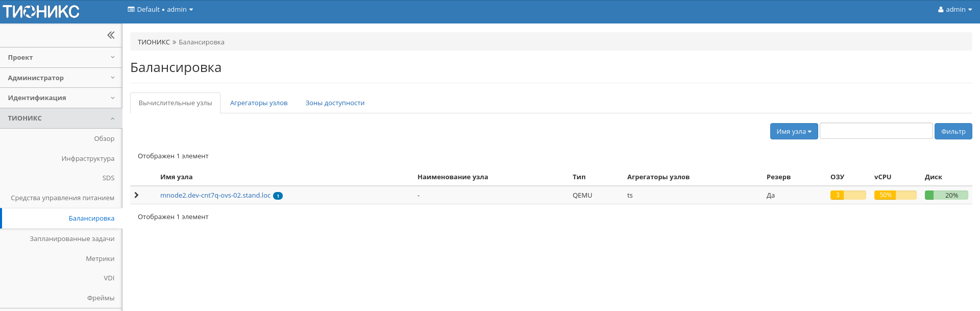Viewport: 980px width, 311px height.
Task: Go to Запланированные задачи in sidebar
Action: click(x=72, y=239)
